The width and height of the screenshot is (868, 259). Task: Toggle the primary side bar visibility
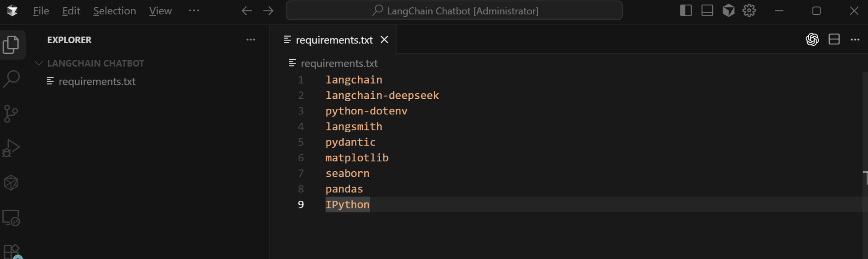pyautogui.click(x=686, y=11)
